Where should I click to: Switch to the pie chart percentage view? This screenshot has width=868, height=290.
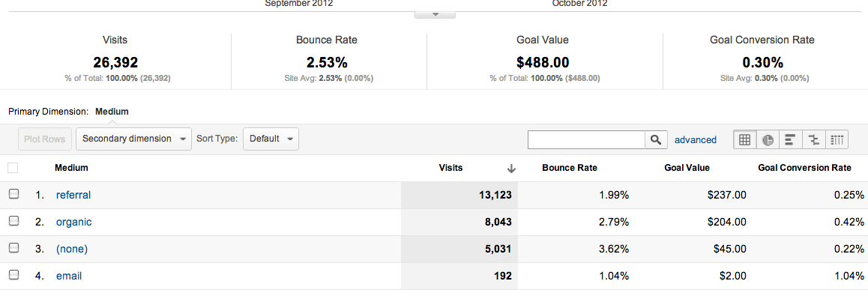768,140
